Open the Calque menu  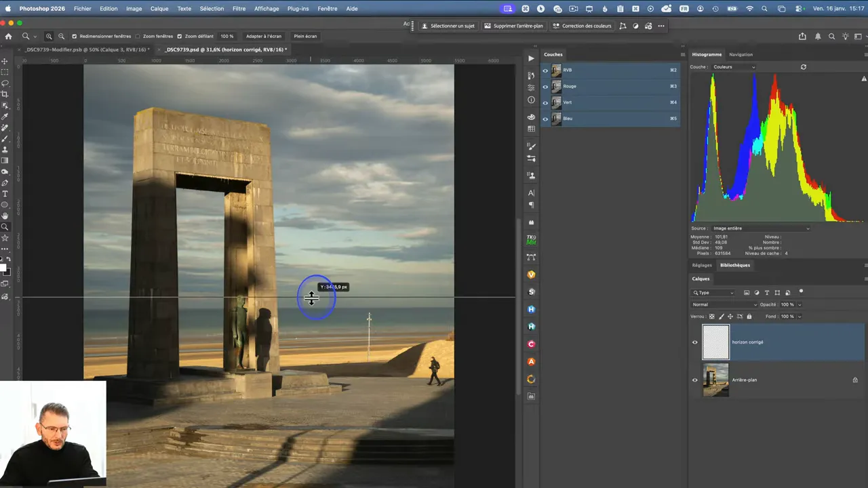159,9
